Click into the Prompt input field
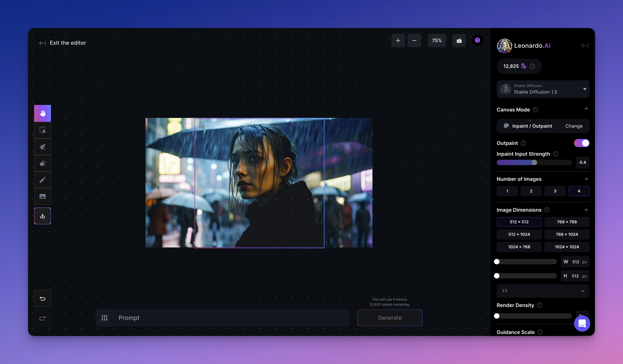 (x=231, y=318)
